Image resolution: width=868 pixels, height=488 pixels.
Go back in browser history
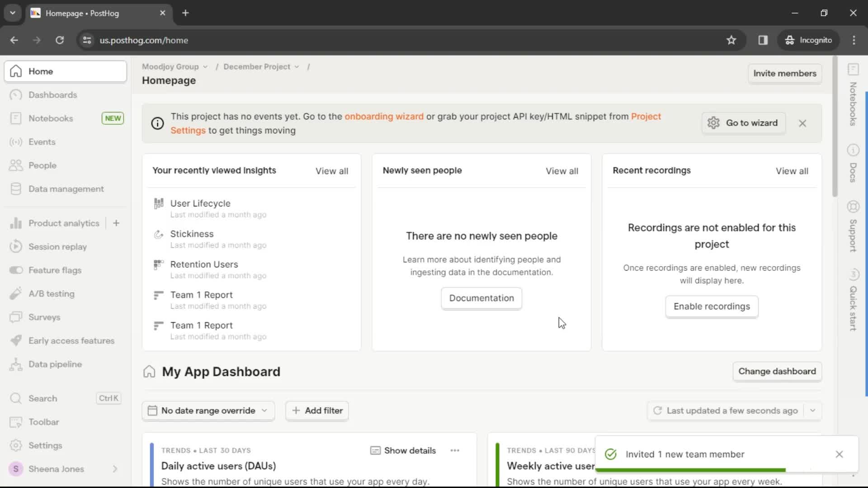pos(14,40)
